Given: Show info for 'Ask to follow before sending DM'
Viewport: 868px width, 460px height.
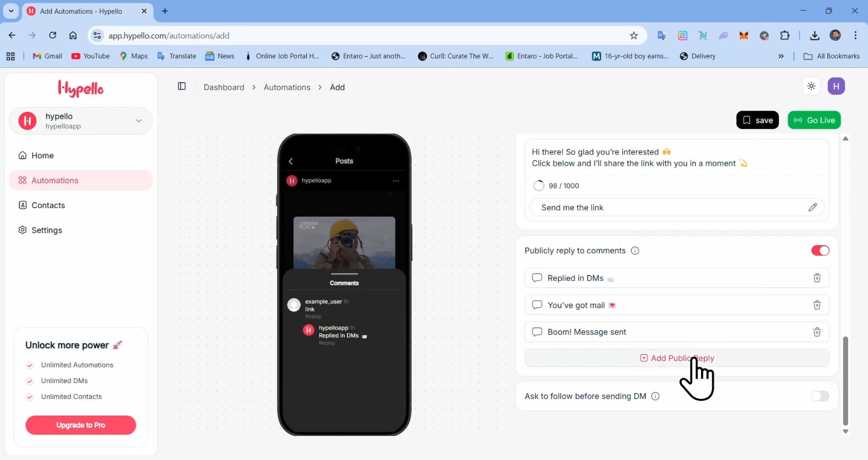Looking at the screenshot, I should click(x=656, y=396).
